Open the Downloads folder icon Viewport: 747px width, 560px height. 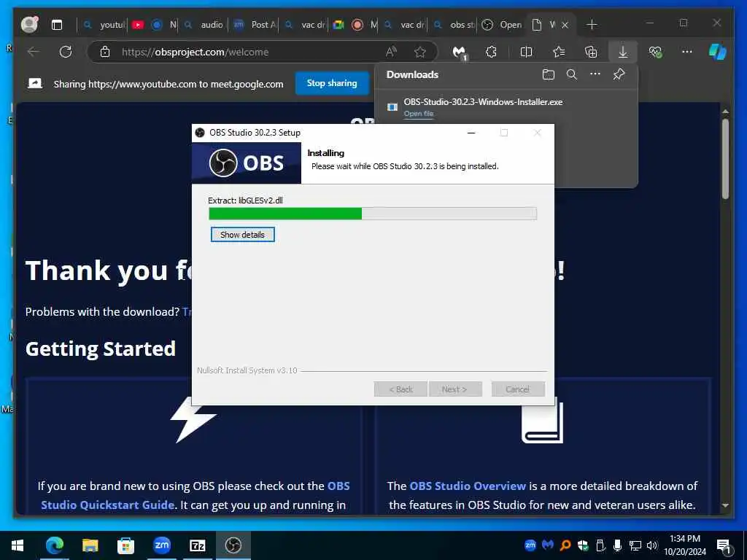(549, 74)
